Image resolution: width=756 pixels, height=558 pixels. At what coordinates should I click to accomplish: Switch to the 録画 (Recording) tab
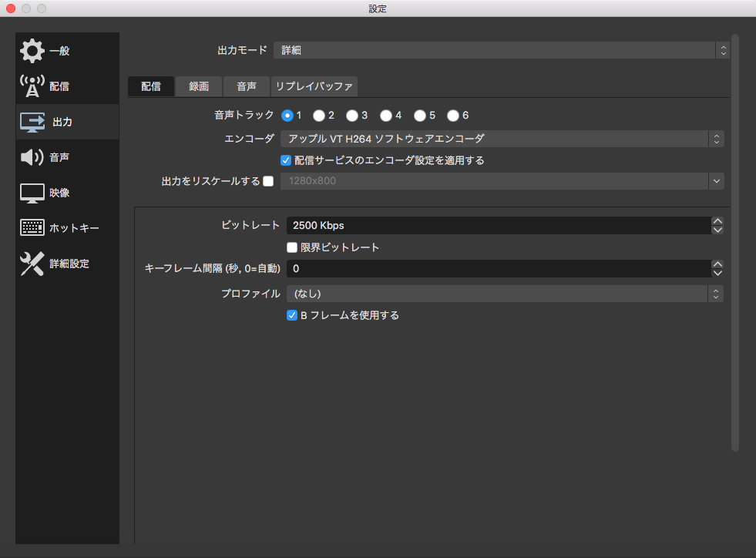(x=197, y=86)
